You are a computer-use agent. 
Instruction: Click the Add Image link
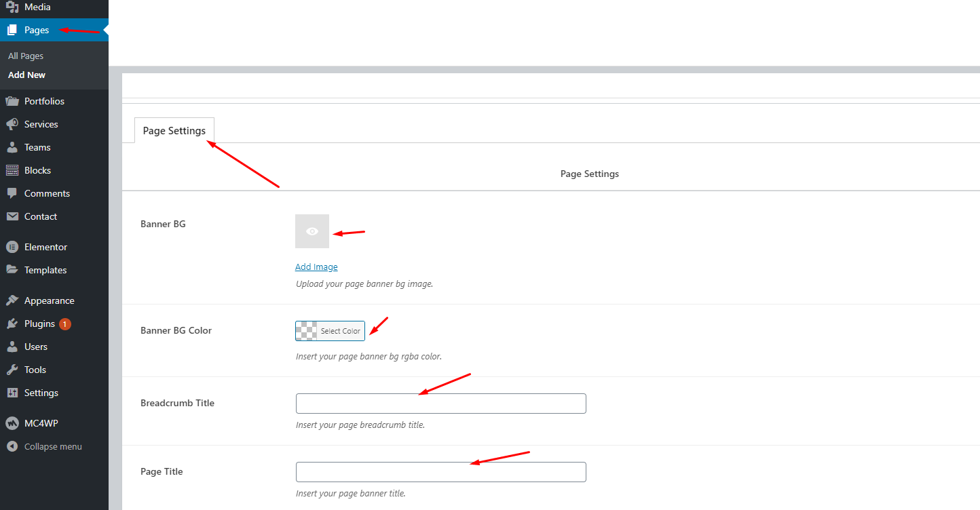coord(316,267)
